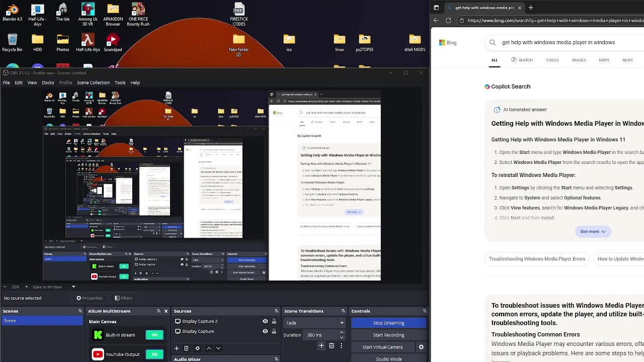Screen dimensions: 644x362
Task: Select the linux folder on desktop
Action: coord(339,43)
